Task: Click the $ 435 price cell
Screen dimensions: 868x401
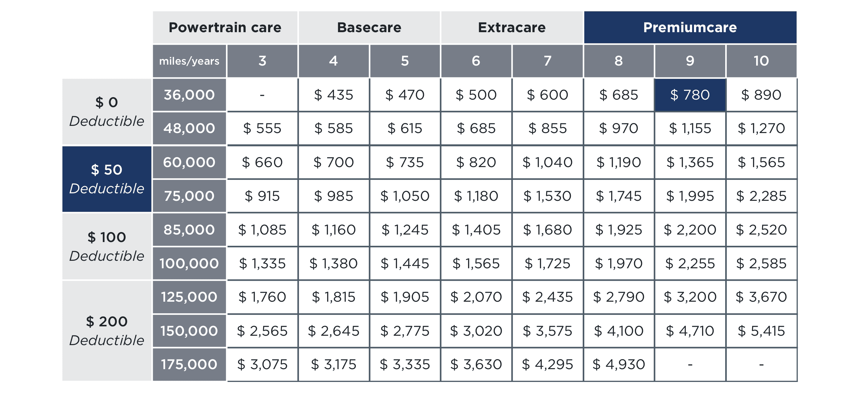Action: click(334, 95)
